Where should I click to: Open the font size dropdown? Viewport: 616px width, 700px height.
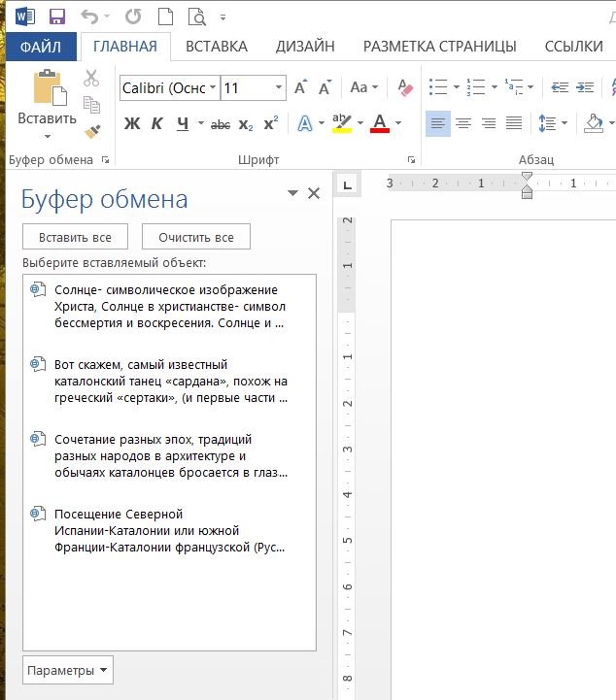pos(278,87)
